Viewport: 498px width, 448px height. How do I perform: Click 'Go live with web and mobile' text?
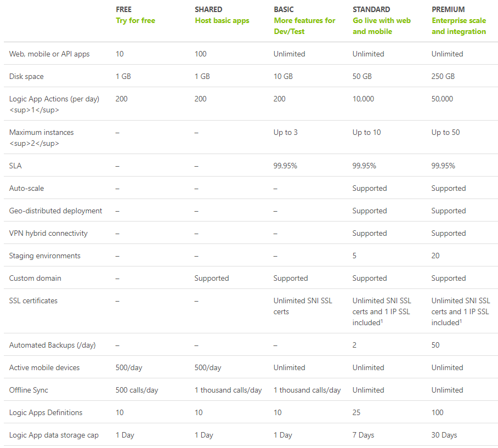[381, 26]
